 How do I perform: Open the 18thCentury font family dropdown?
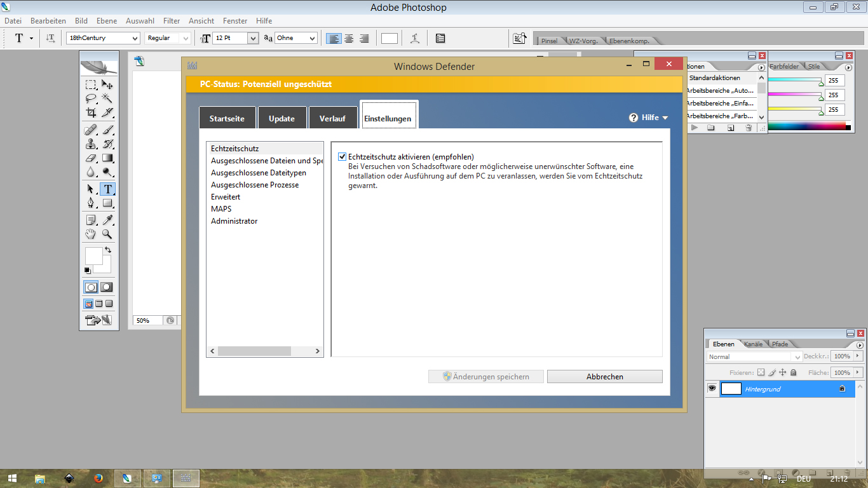pyautogui.click(x=135, y=38)
